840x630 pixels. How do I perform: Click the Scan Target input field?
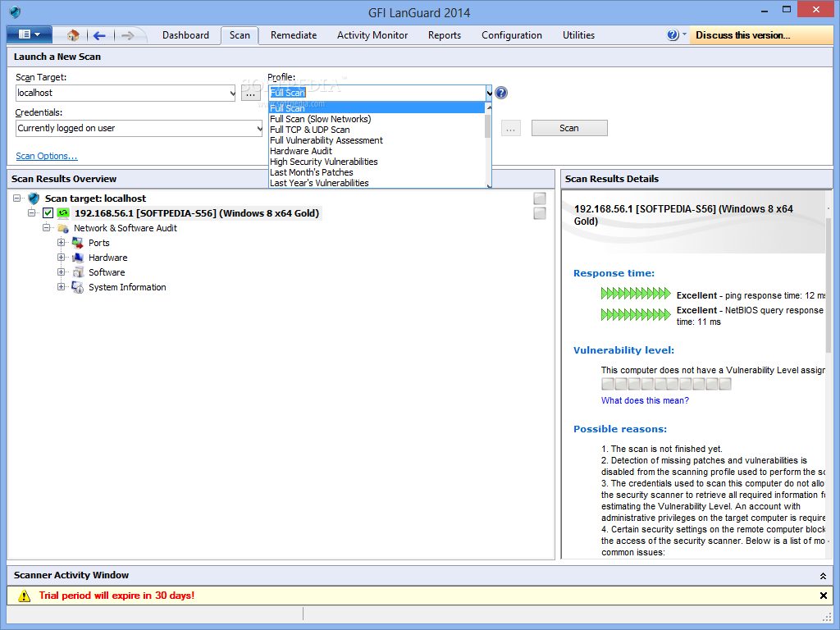point(122,94)
